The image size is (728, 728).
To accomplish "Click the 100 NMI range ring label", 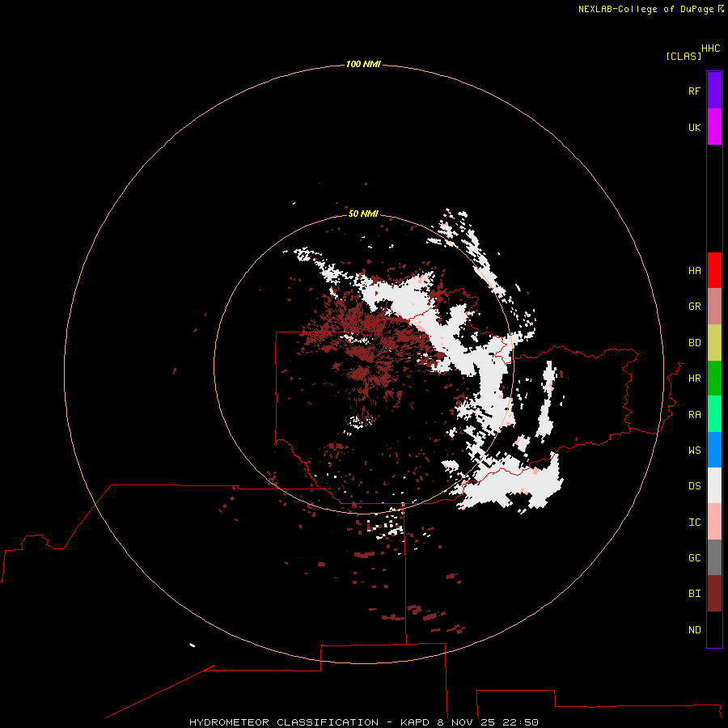I will click(x=363, y=64).
